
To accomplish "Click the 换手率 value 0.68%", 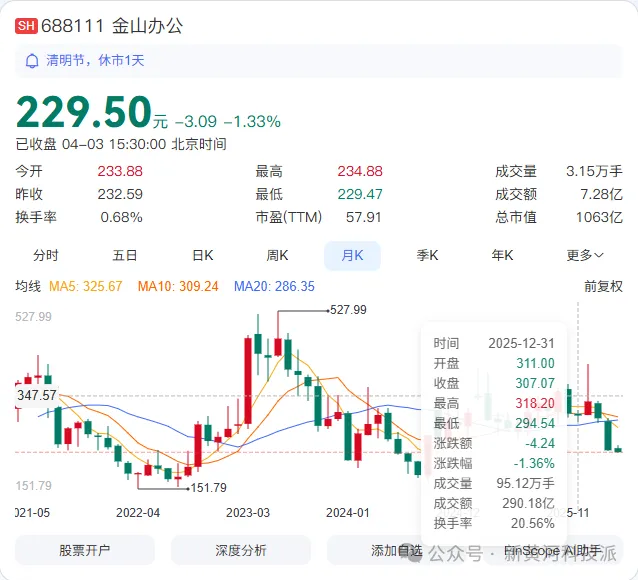I will click(121, 217).
